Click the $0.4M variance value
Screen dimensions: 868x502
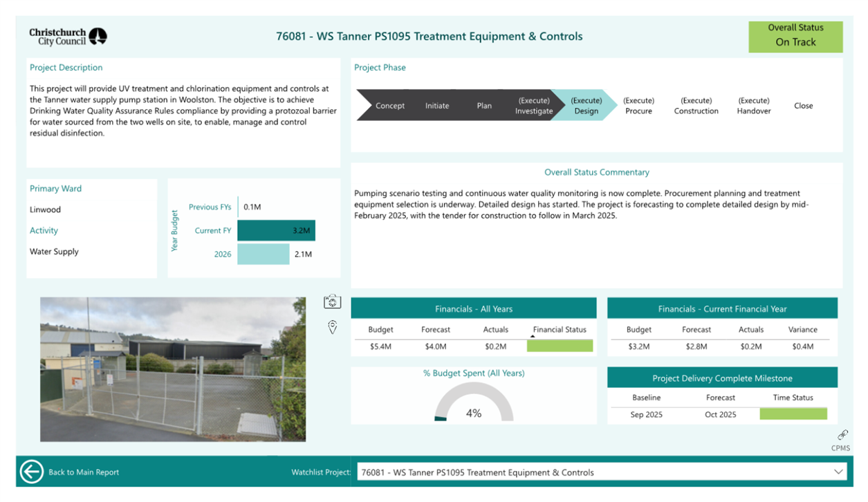[x=802, y=346]
